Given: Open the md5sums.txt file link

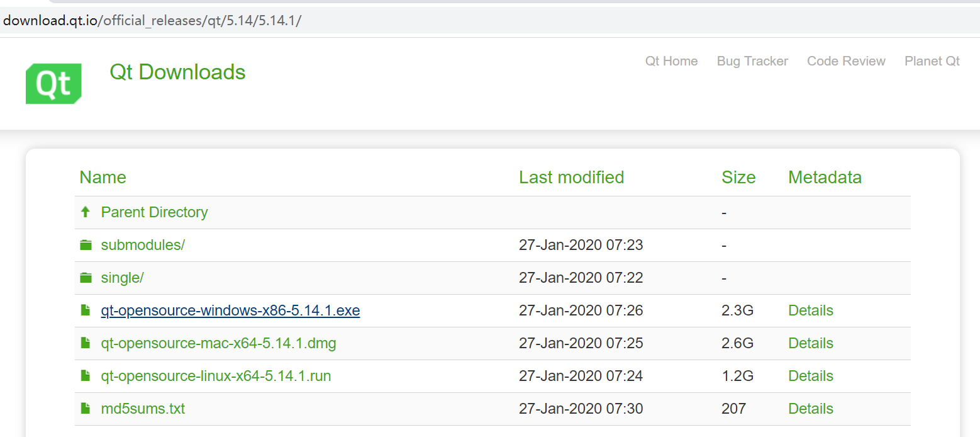Looking at the screenshot, I should pyautogui.click(x=143, y=409).
